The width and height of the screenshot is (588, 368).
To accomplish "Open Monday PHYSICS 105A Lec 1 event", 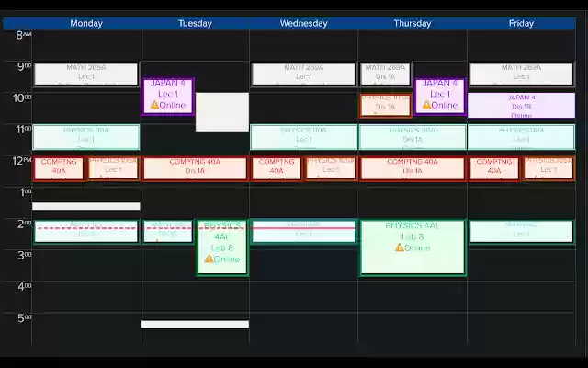I will [114, 168].
